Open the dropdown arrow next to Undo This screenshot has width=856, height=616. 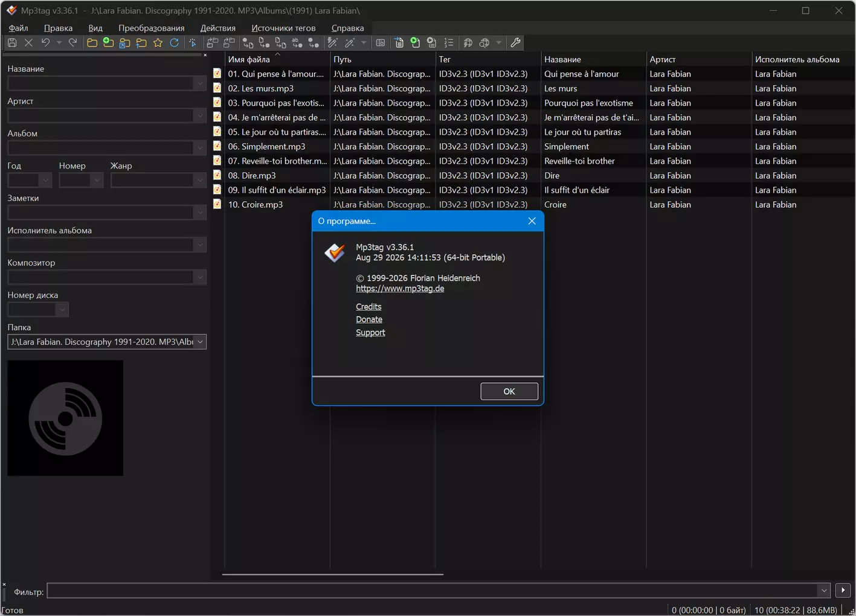[59, 43]
